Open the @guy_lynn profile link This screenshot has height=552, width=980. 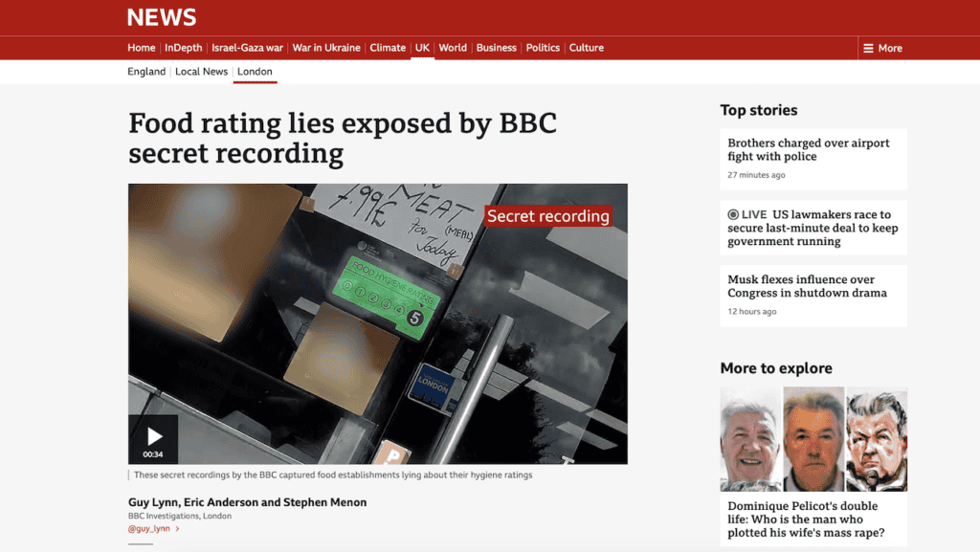pos(148,528)
